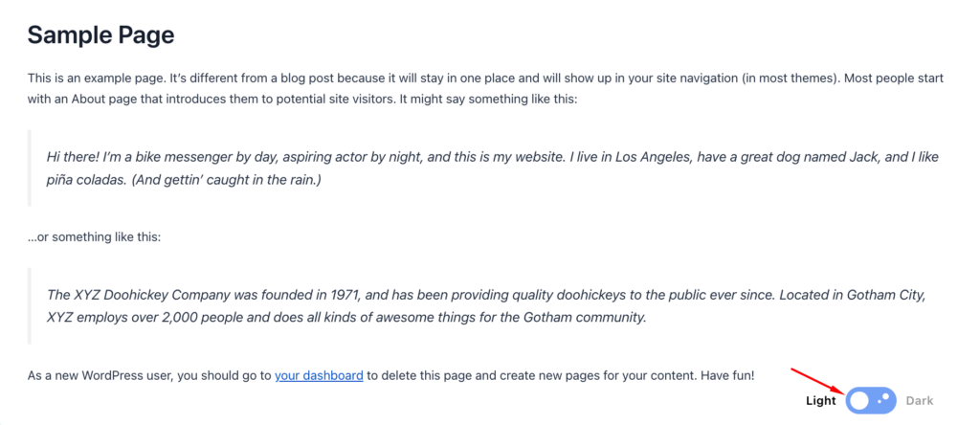Viewport: 980px width, 425px height.
Task: Select the Light label beside the switch
Action: [x=820, y=401]
